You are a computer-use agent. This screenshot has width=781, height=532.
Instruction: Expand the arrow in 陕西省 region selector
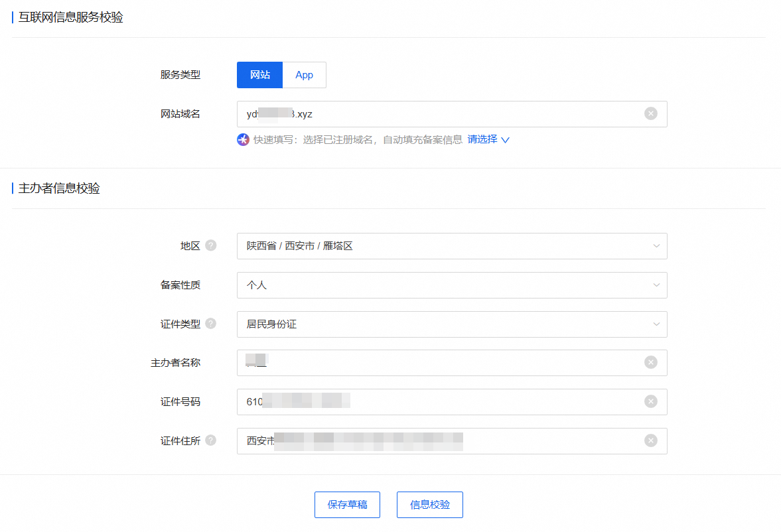click(656, 246)
